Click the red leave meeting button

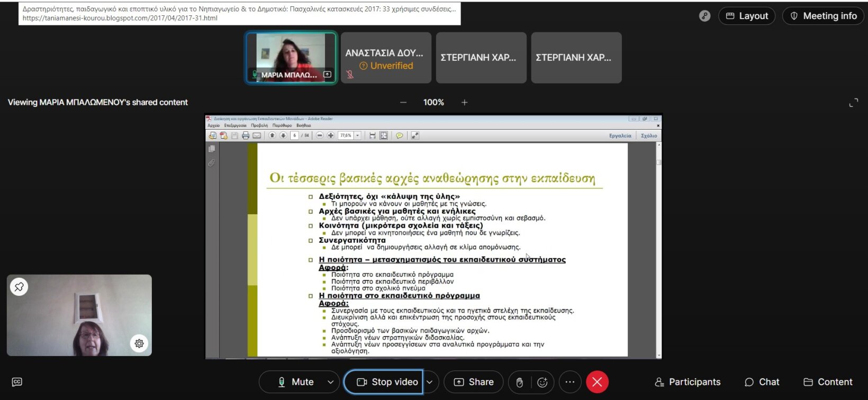point(597,382)
